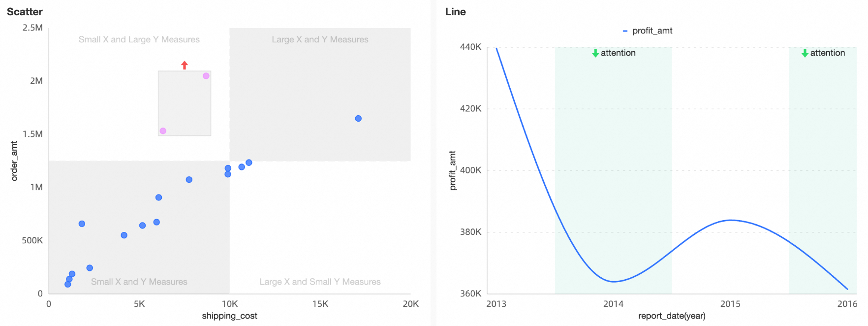Click the Scatter chart title
Screen dimensions: 868x326
point(25,12)
